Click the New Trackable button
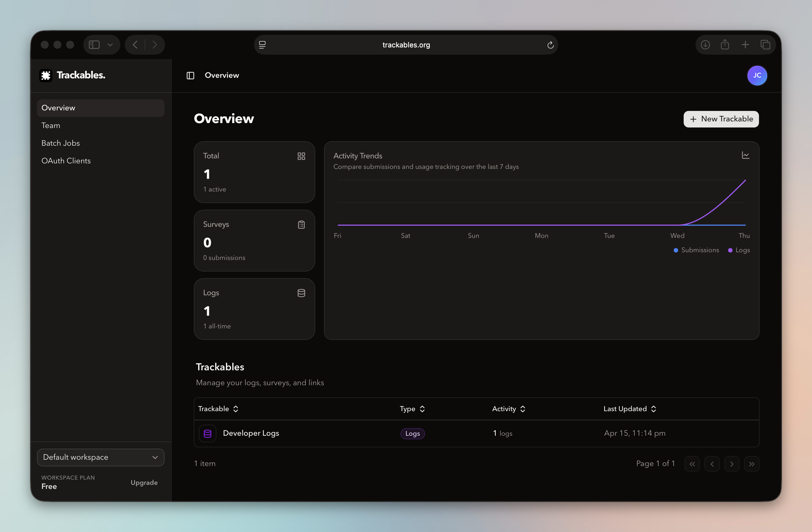 pos(721,119)
